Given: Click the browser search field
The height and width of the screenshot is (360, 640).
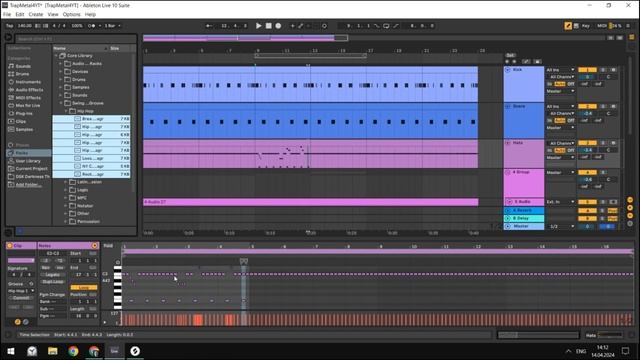Looking at the screenshot, I should tap(76, 39).
